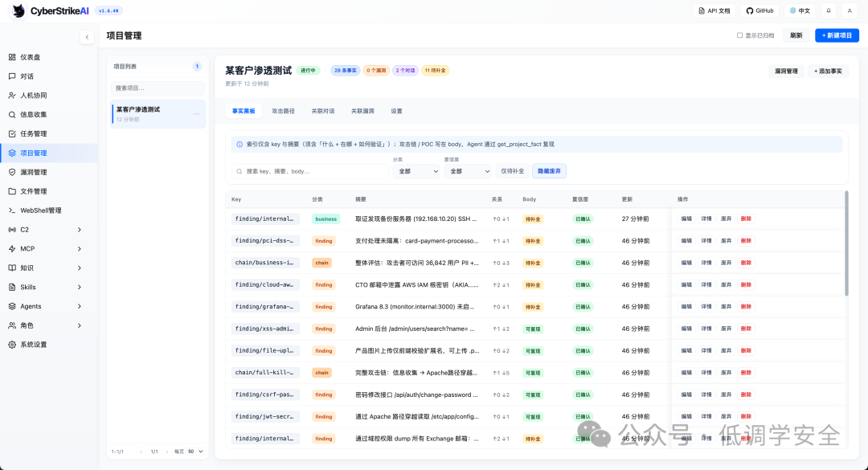Open 漏洞管理 shield icon in sidebar
The image size is (868, 470).
tap(12, 172)
